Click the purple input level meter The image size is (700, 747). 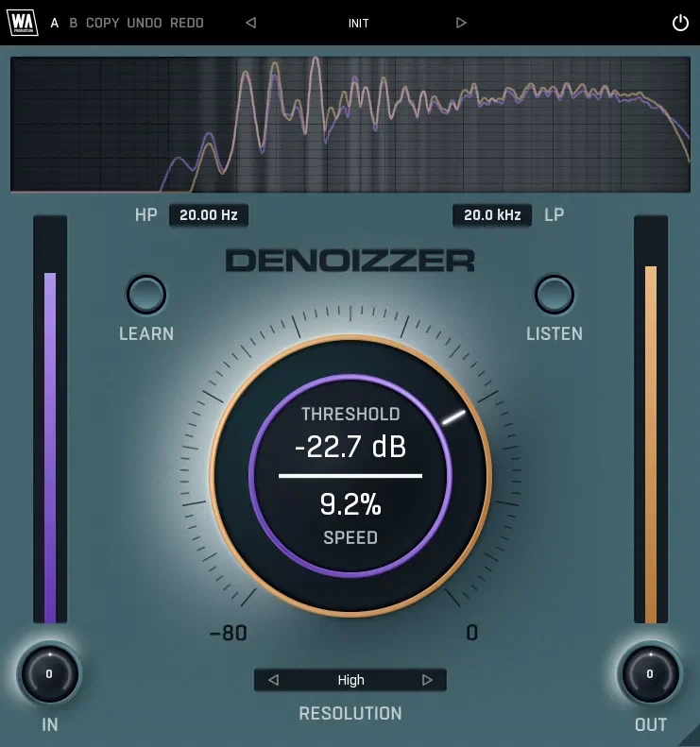[50, 419]
